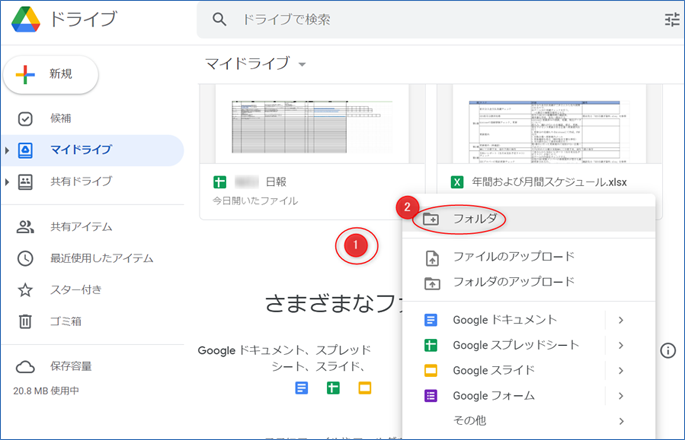Click the yellow Slides icon in menu
This screenshot has height=440, width=685.
coord(431,371)
